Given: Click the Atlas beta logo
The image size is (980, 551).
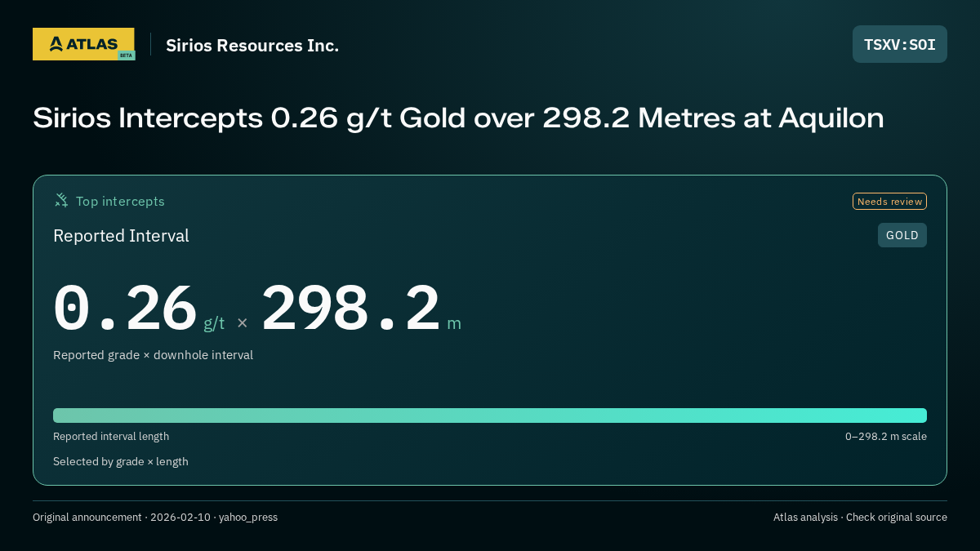Looking at the screenshot, I should click(x=83, y=44).
